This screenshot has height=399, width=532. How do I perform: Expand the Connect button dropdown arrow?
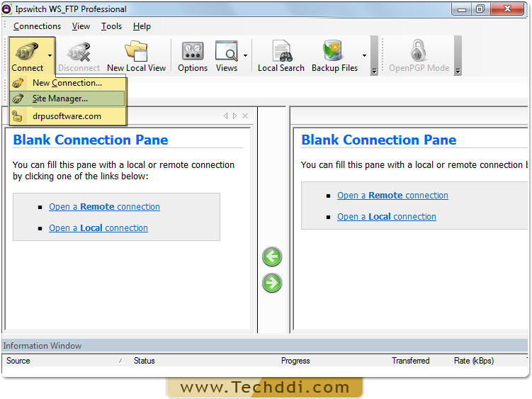(50, 55)
